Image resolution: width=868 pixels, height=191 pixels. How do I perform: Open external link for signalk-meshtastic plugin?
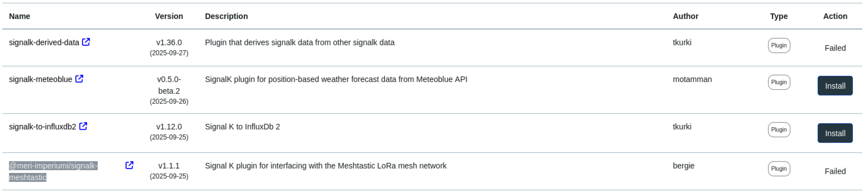coord(129,165)
